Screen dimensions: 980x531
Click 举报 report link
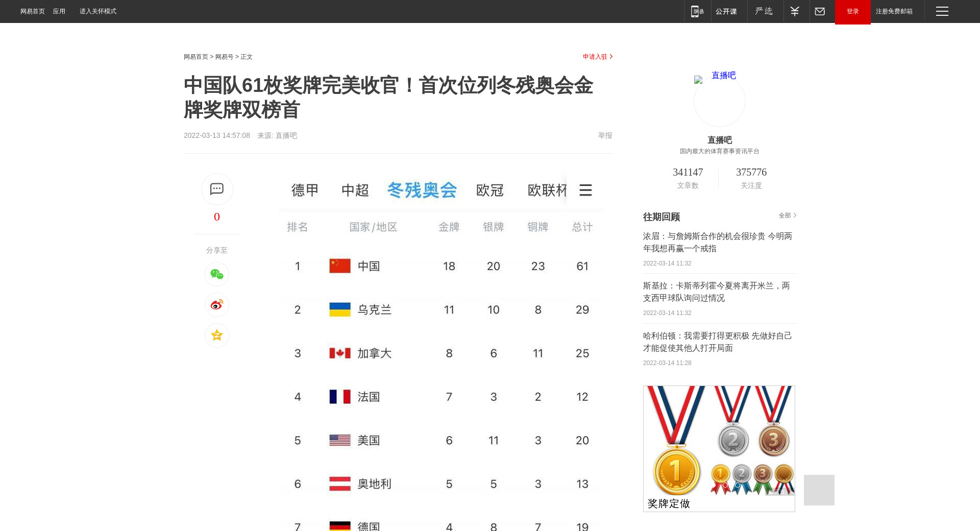click(x=605, y=135)
